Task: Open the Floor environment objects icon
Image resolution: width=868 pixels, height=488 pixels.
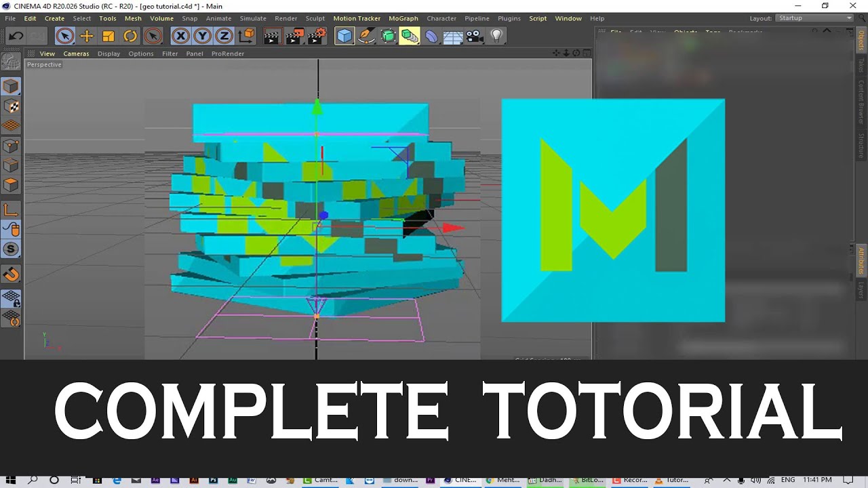Action: 453,36
